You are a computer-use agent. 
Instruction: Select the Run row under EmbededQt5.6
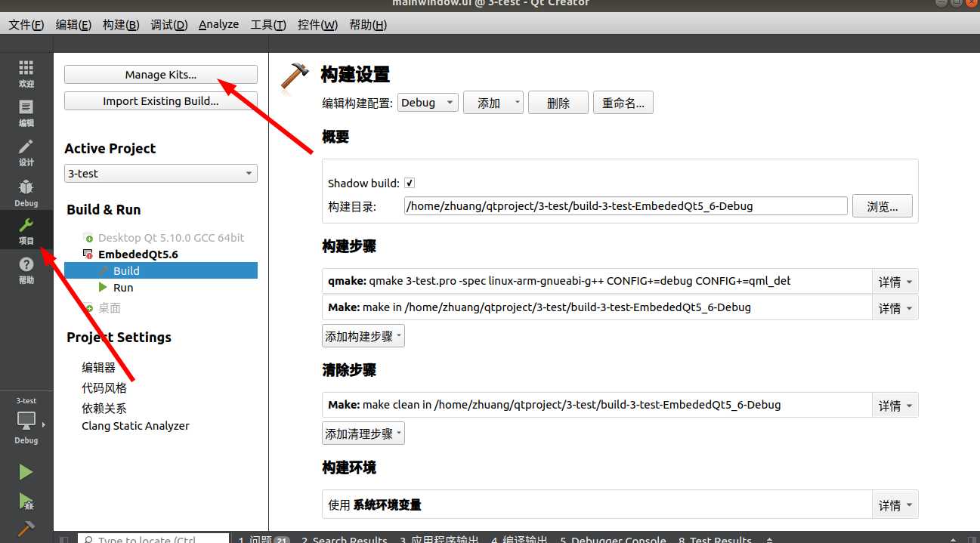[x=161, y=288]
